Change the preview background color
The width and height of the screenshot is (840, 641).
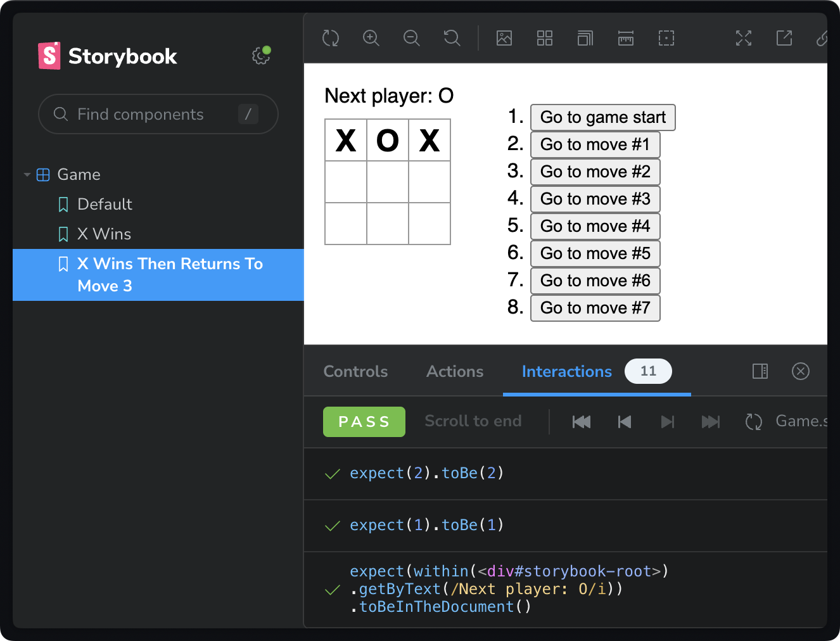[504, 38]
